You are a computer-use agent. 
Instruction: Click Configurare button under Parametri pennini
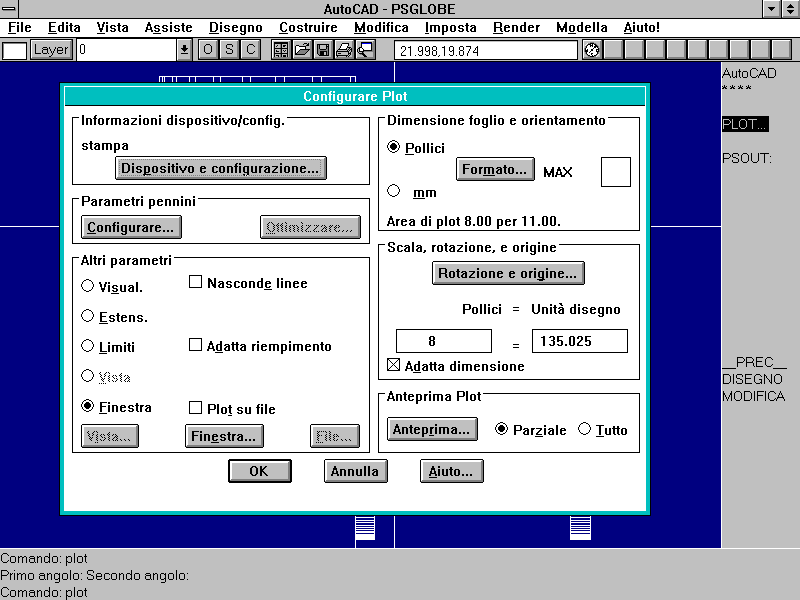131,228
